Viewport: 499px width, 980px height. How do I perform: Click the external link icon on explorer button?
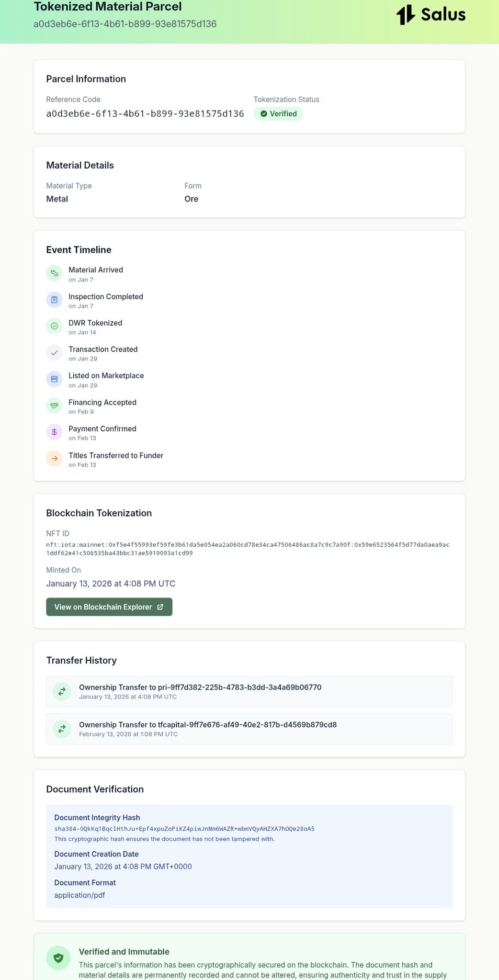point(160,607)
